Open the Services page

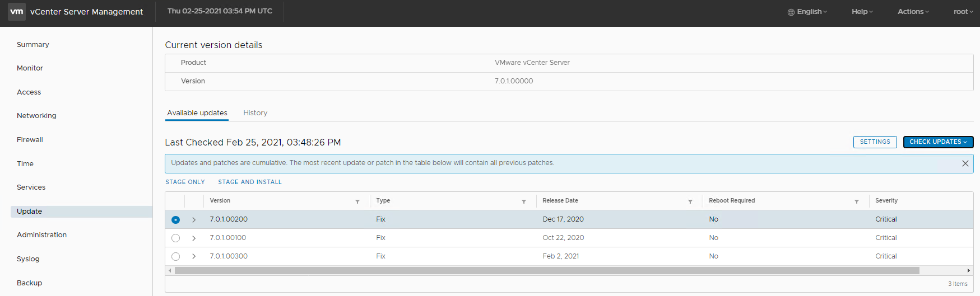point(31,187)
